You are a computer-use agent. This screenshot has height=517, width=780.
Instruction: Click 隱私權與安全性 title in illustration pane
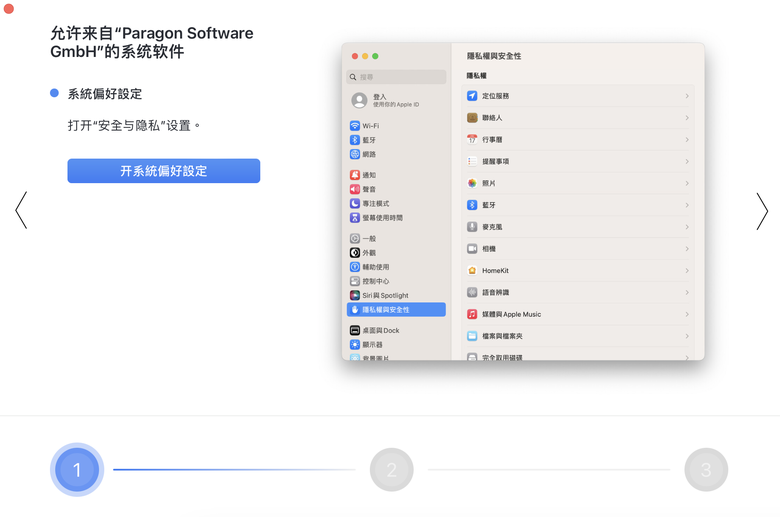(494, 56)
